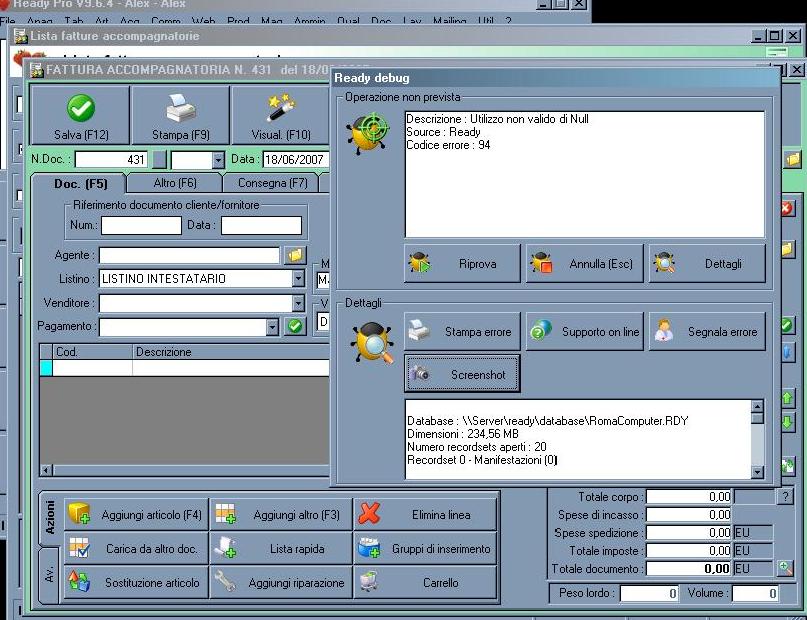Click the Spese di incasso field

point(689,515)
